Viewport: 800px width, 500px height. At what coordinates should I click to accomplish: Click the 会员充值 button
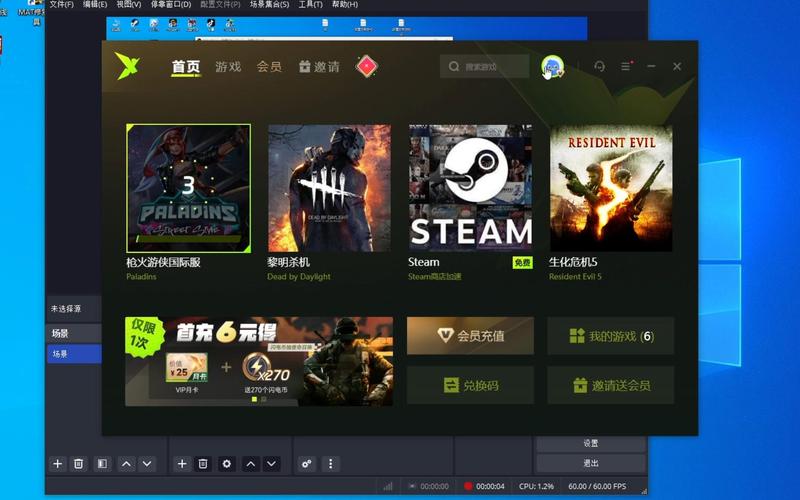pos(470,336)
